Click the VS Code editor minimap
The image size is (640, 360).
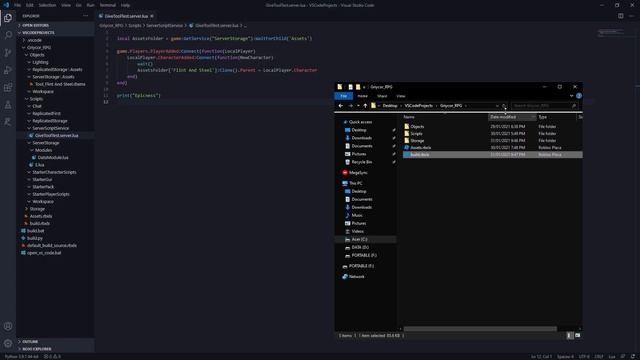tap(611, 33)
